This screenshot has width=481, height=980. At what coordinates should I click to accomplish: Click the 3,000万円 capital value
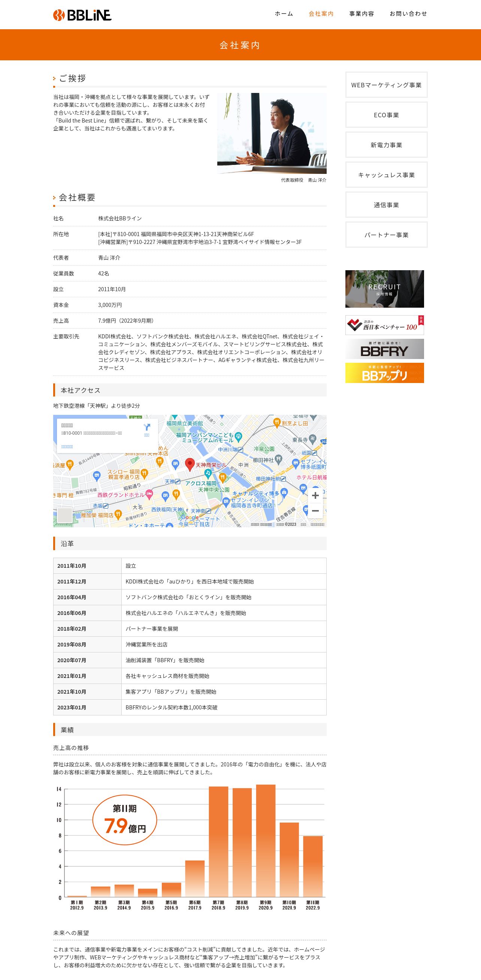point(110,305)
